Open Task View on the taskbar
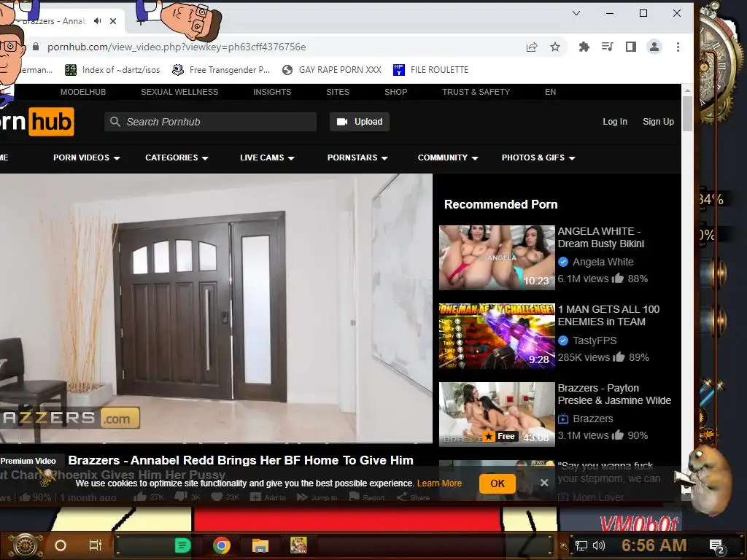This screenshot has width=747, height=560. (x=96, y=545)
